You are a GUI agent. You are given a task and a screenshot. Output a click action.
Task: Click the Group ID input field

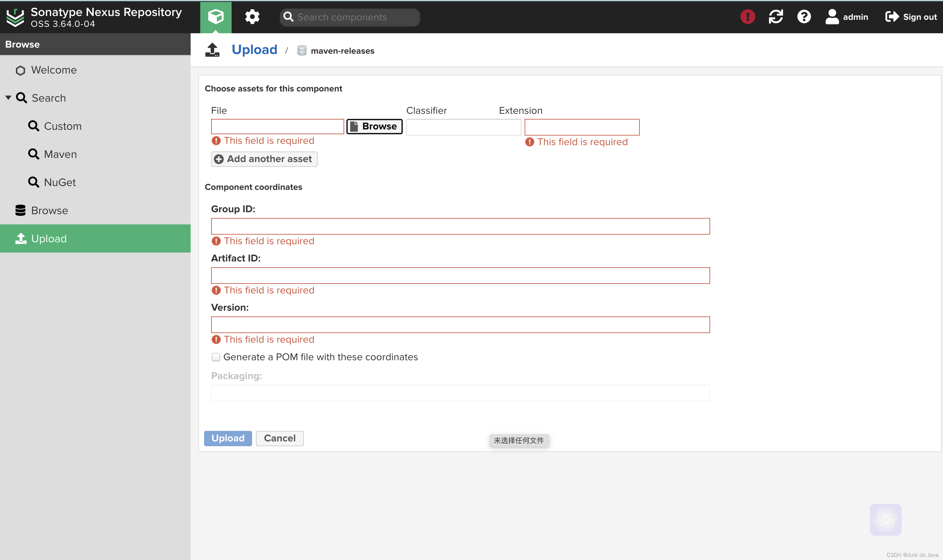[x=460, y=226]
